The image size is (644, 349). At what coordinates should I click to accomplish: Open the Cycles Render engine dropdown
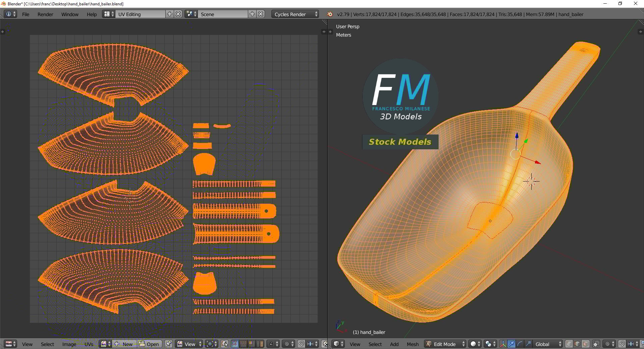point(295,14)
